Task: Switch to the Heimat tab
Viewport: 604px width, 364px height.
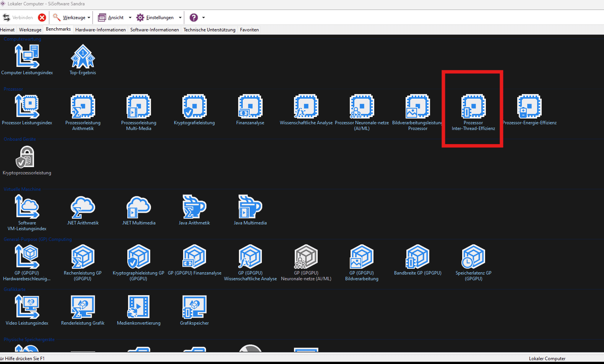Action: [7, 30]
